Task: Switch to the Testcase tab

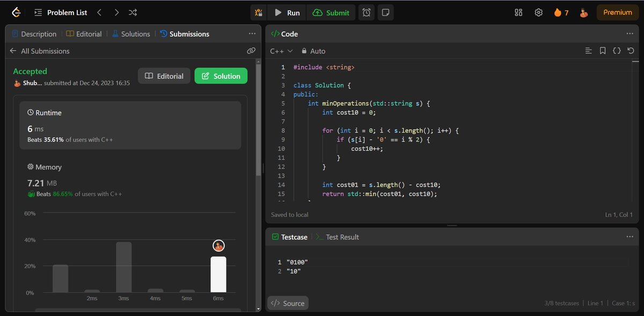Action: pyautogui.click(x=289, y=237)
